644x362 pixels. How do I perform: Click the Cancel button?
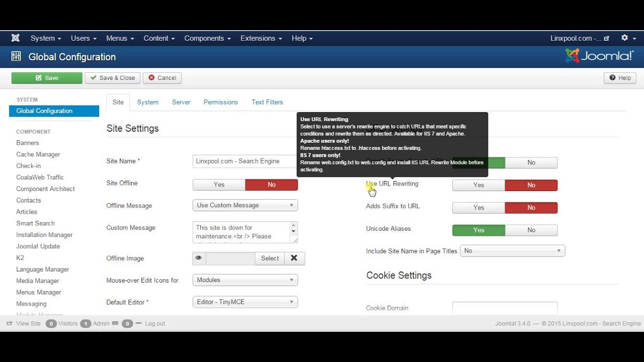coord(162,78)
